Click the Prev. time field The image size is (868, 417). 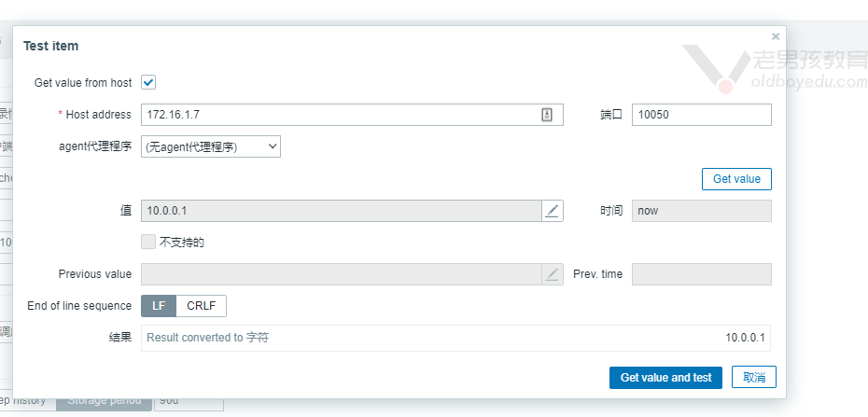point(701,274)
